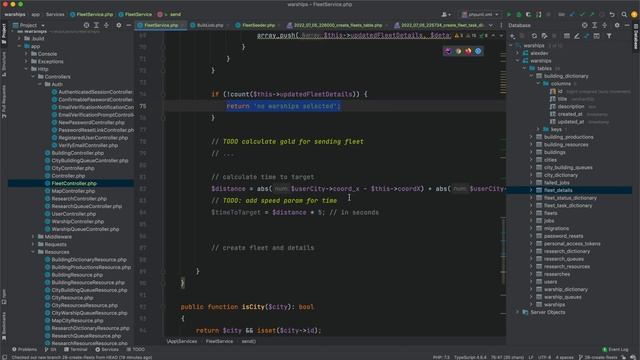Click the Debug bug icon in the toolbar
Viewport: 640px width, 360px height.
519,14
